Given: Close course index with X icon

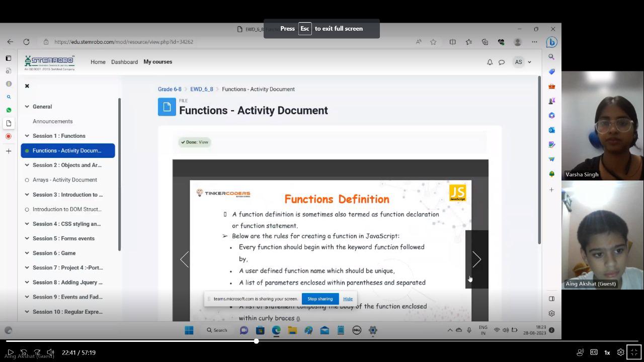Looking at the screenshot, I should click(27, 86).
